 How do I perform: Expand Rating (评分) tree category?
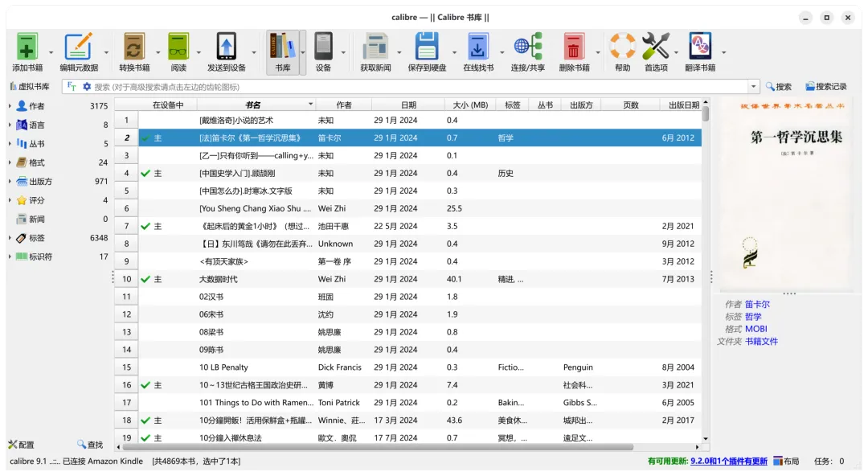coord(10,200)
